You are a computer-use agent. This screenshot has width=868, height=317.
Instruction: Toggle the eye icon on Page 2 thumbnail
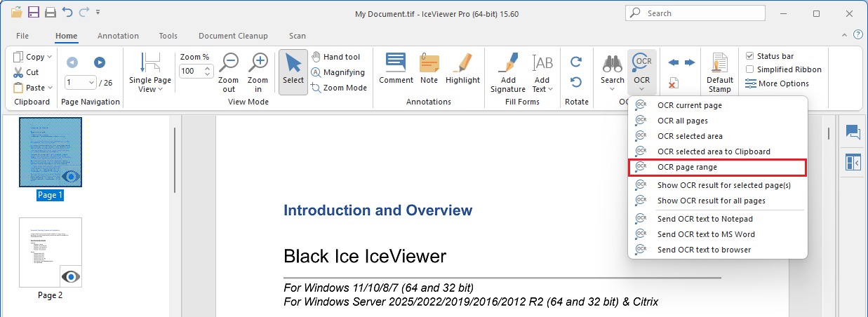point(71,276)
